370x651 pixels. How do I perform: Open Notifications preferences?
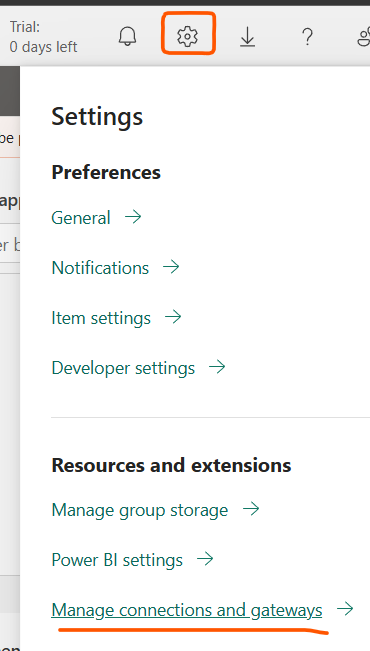100,268
